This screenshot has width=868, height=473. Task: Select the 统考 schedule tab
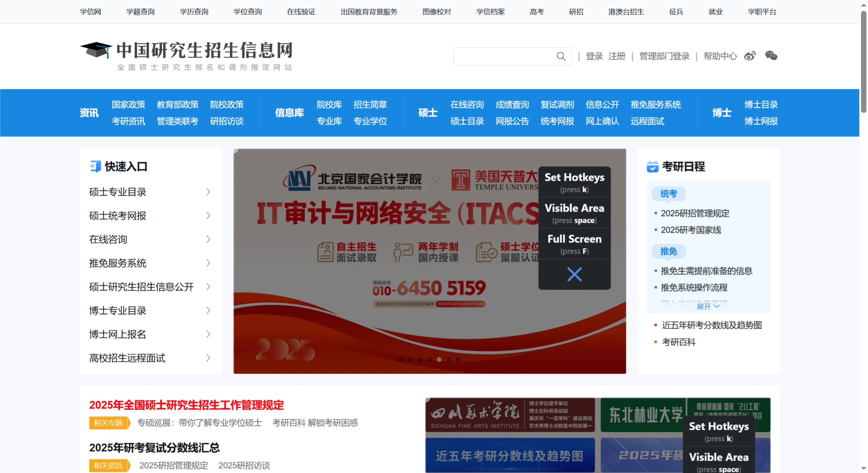668,194
